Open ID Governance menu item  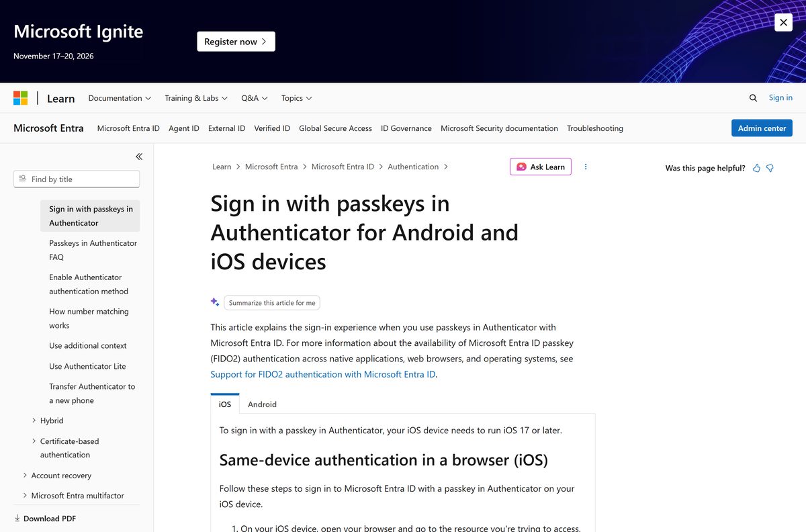click(406, 128)
